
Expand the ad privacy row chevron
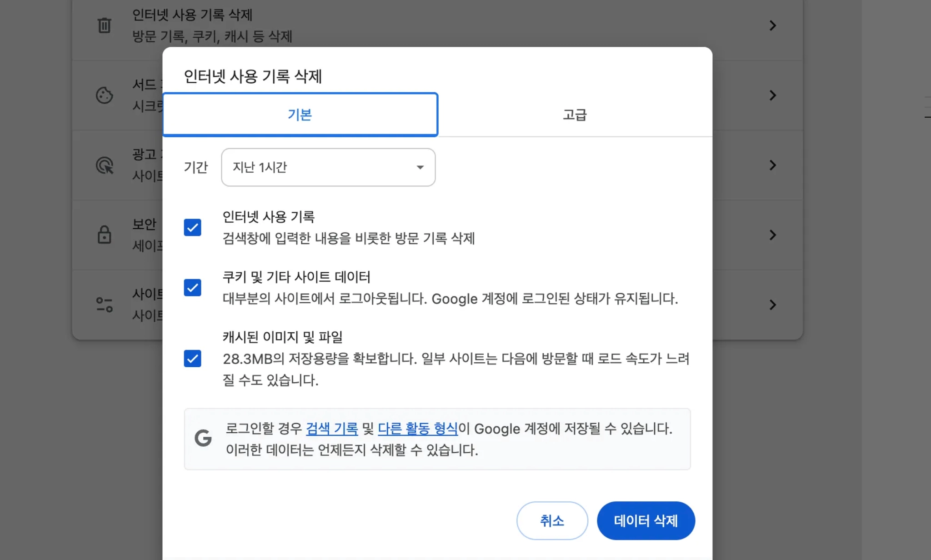click(x=772, y=165)
